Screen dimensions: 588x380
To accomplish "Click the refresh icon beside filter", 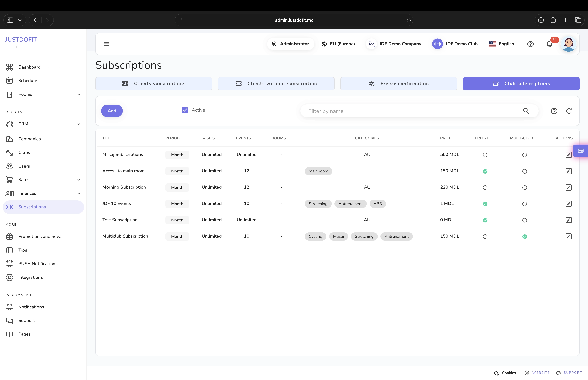I will point(569,111).
